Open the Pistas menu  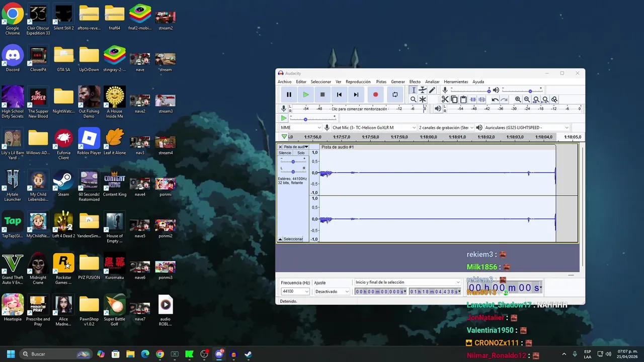(x=381, y=81)
